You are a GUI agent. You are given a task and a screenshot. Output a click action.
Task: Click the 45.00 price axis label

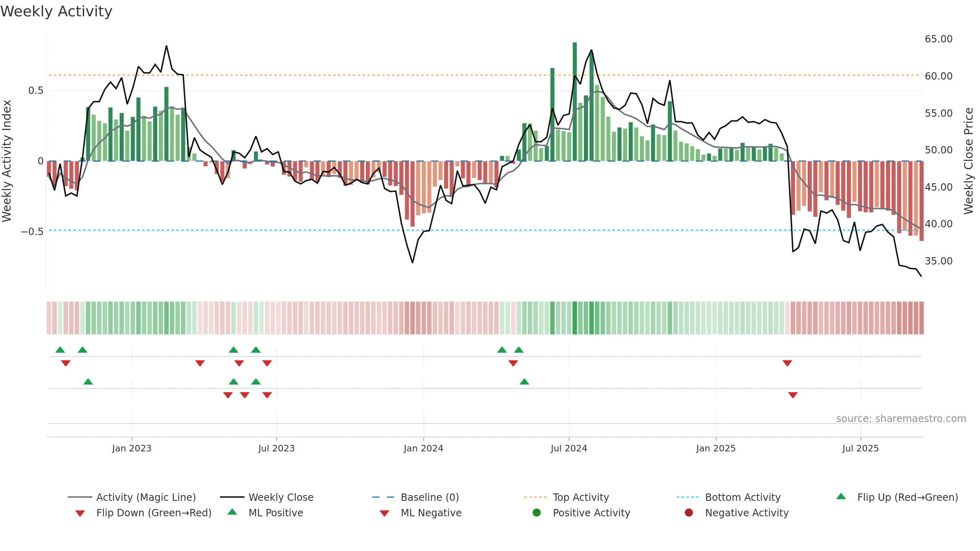point(939,187)
